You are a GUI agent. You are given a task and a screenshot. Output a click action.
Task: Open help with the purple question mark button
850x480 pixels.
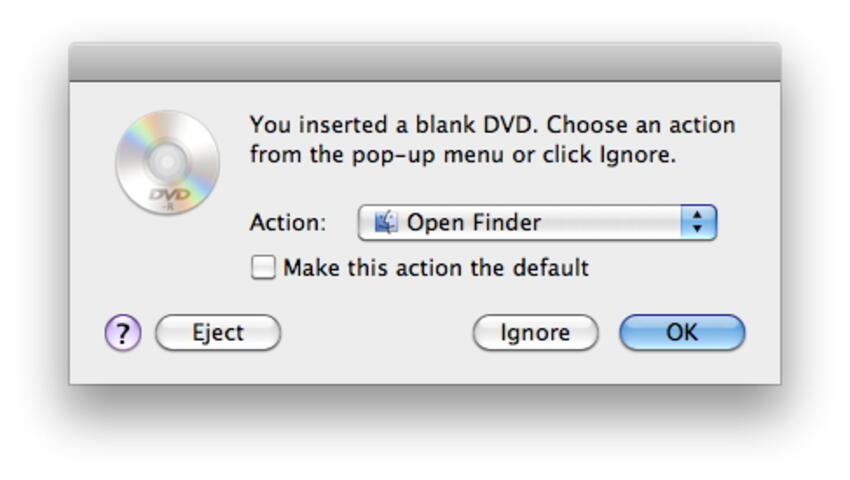pos(123,332)
